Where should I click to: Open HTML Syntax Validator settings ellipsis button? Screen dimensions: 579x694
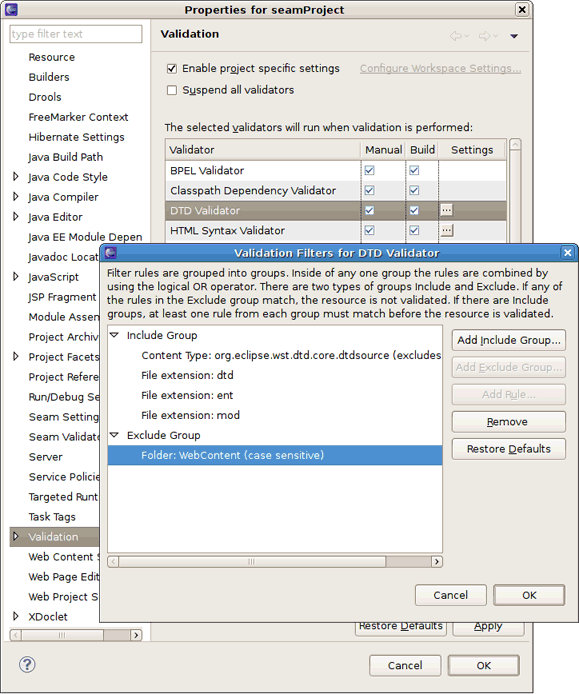coord(447,230)
